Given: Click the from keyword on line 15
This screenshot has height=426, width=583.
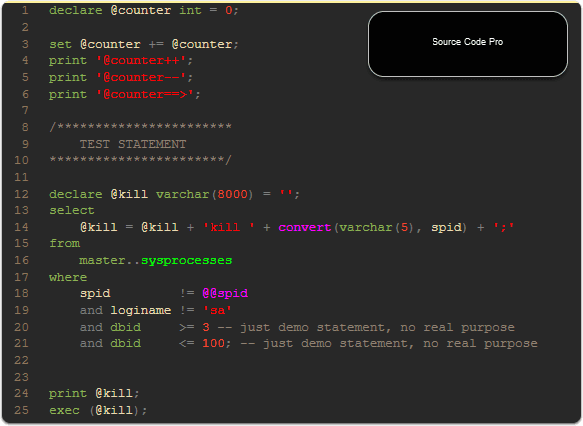Looking at the screenshot, I should coord(64,243).
